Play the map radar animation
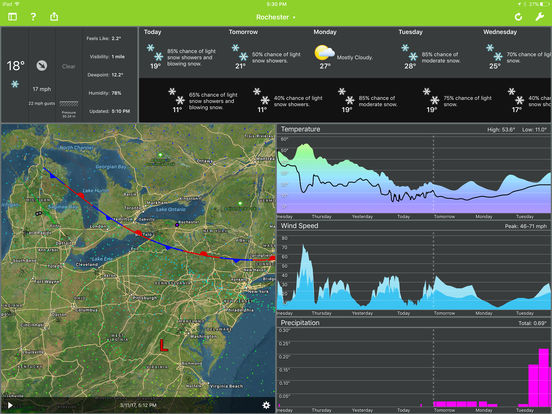This screenshot has height=414, width=552. click(10, 405)
